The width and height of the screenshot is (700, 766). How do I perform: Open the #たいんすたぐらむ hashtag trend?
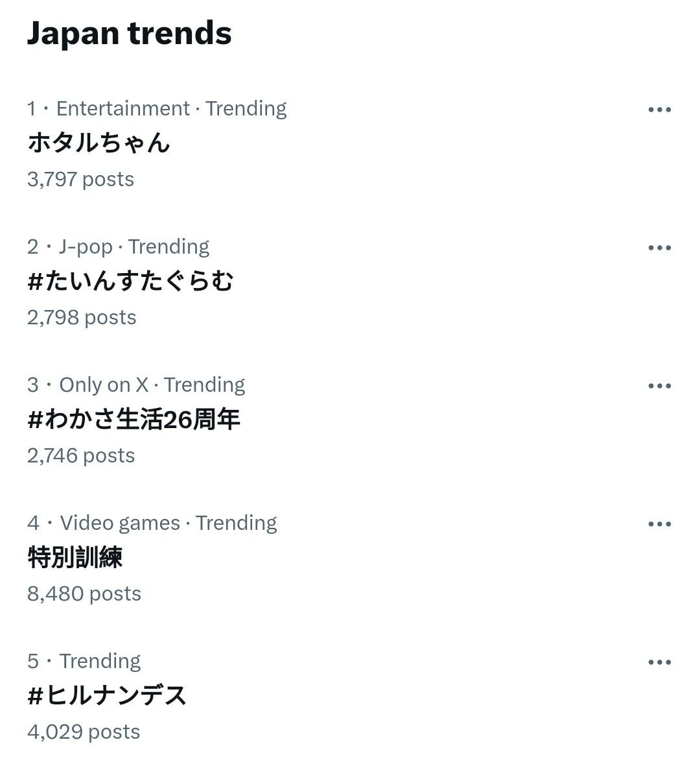[x=130, y=281]
